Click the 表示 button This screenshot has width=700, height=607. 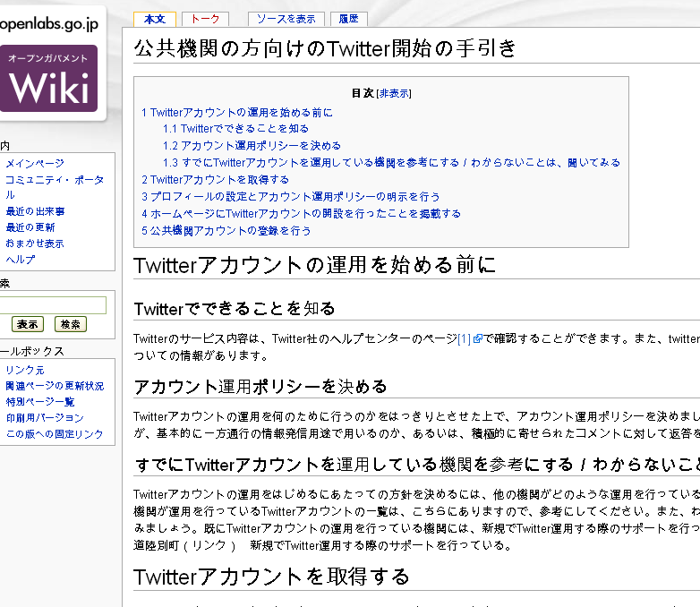pyautogui.click(x=28, y=324)
